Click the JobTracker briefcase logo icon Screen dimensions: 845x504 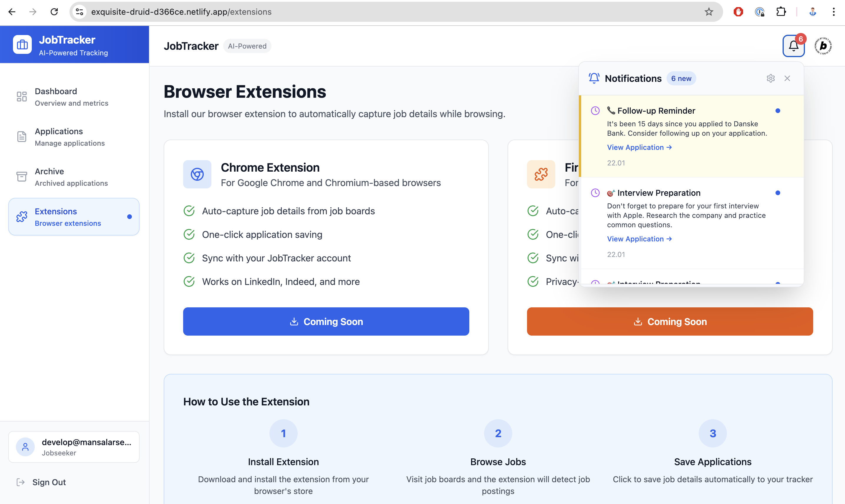tap(22, 44)
